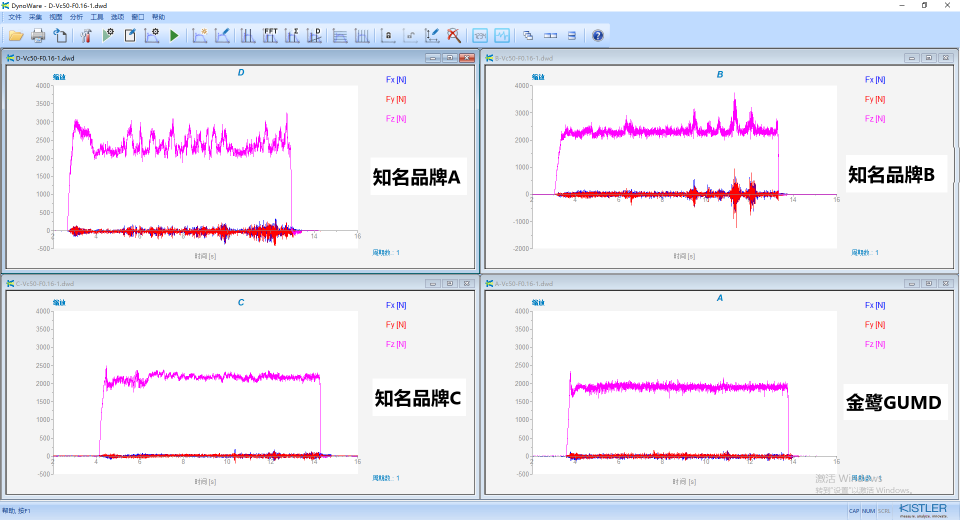Click the edit documentation notepad icon
This screenshot has height=520, width=960.
point(130,36)
